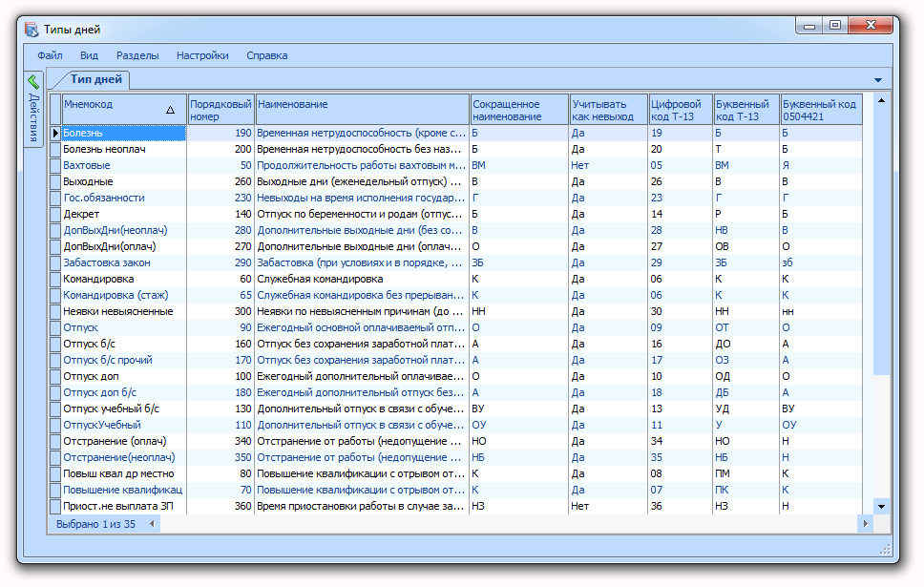
Task: Click the sort triangle in Мнемокод header
Action: point(170,110)
